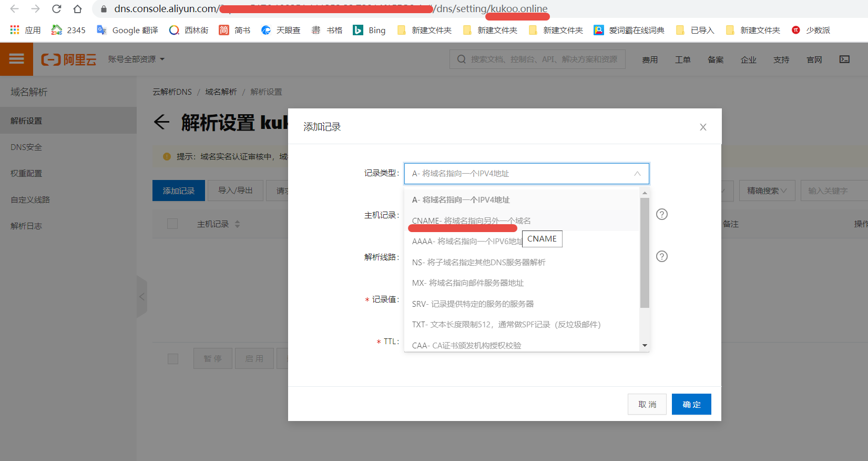The width and height of the screenshot is (868, 461).
Task: Open 自定义线路 in sidebar
Action: [x=68, y=199]
